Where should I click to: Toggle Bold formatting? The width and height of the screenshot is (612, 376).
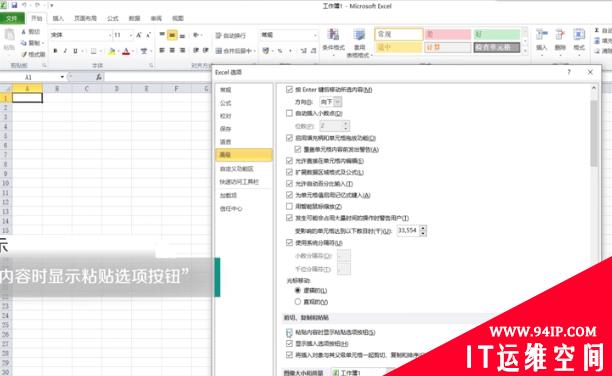[55, 51]
